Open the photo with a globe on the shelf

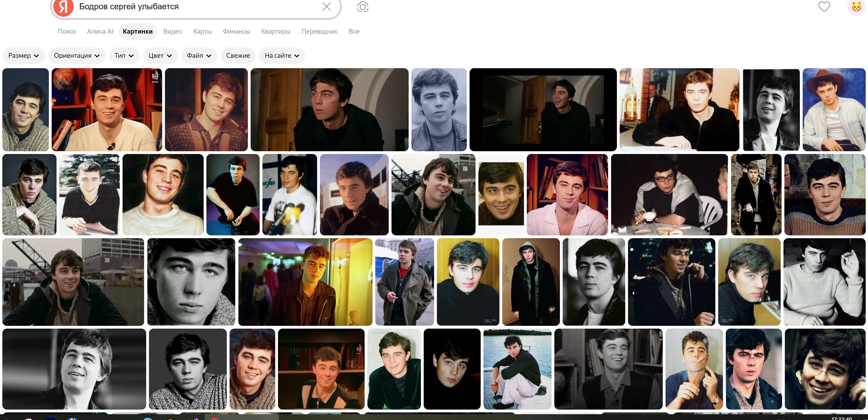click(107, 110)
